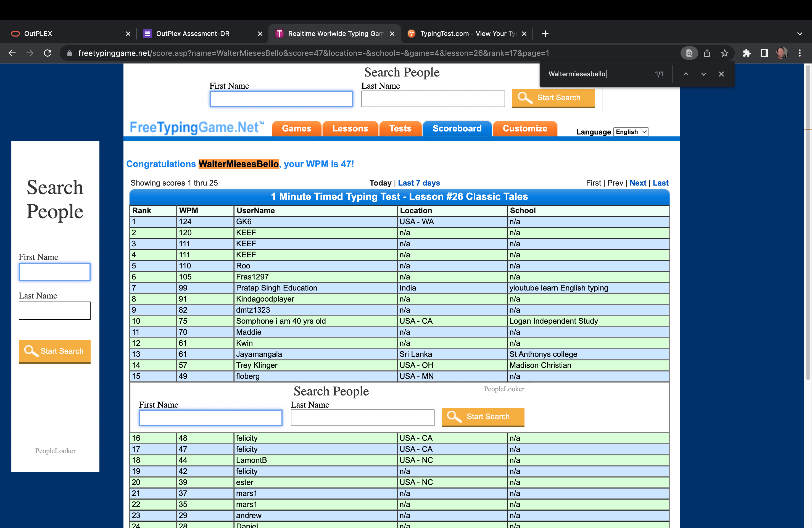The image size is (812, 528).
Task: Open a new browser tab
Action: coord(545,33)
